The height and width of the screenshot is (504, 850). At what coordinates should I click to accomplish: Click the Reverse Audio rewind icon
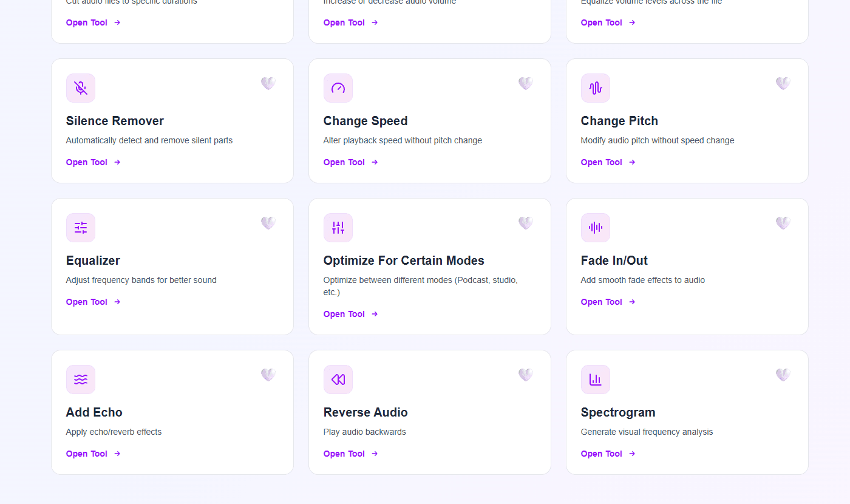tap(338, 380)
